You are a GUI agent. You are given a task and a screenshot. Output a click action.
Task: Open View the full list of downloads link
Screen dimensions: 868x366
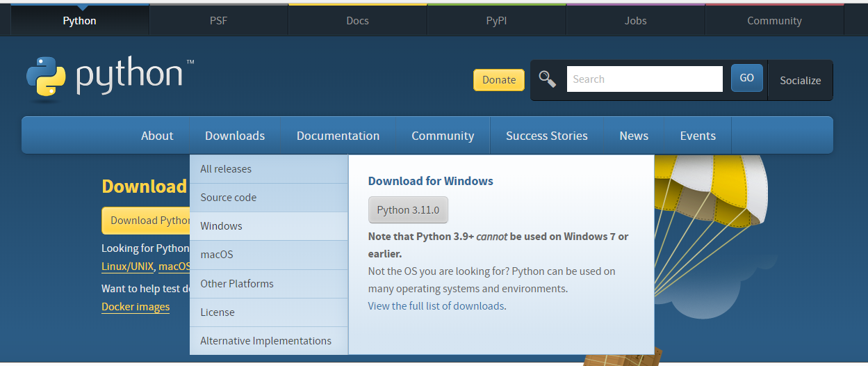coord(436,306)
